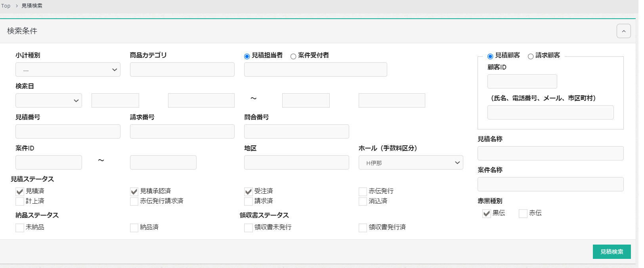Image resolution: width=644 pixels, height=268 pixels.
Task: Uncheck the 見積済 status checkbox
Action: [20, 191]
